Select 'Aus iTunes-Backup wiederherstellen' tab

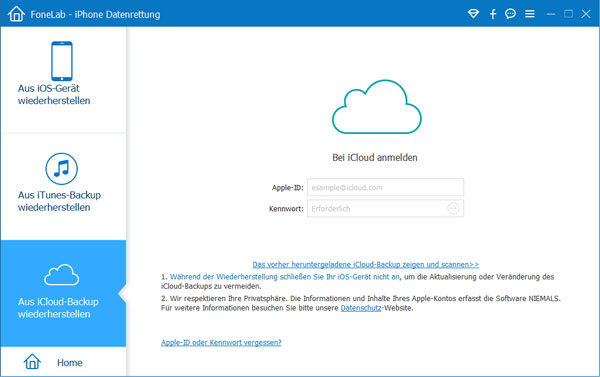pyautogui.click(x=63, y=187)
